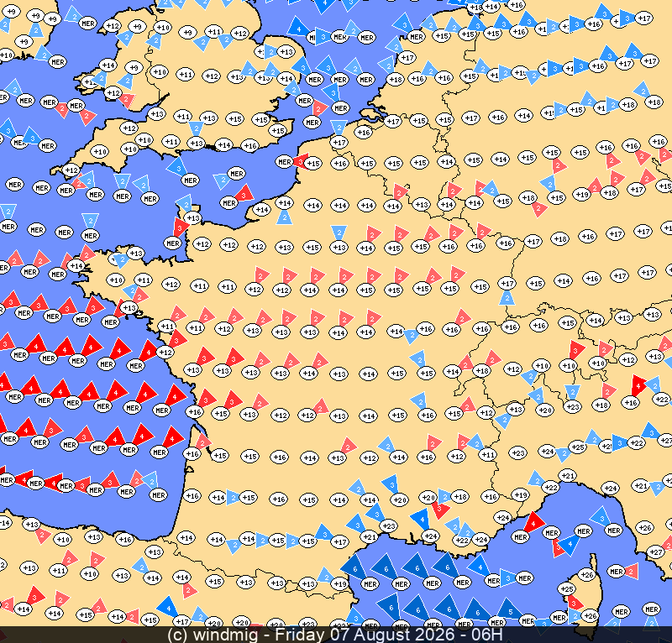Image resolution: width=672 pixels, height=643 pixels.
Task: Click the red force 3 arrow on the Cotentin peninsula
Action: (x=181, y=226)
